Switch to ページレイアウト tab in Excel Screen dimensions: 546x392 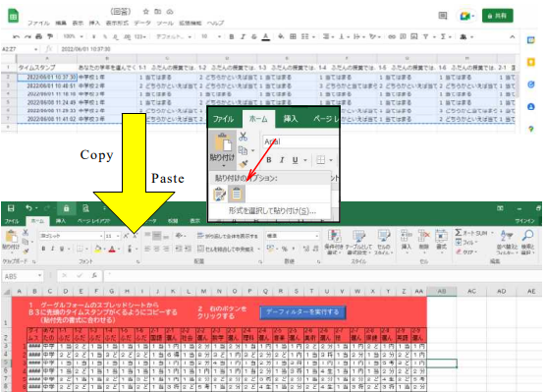click(93, 221)
